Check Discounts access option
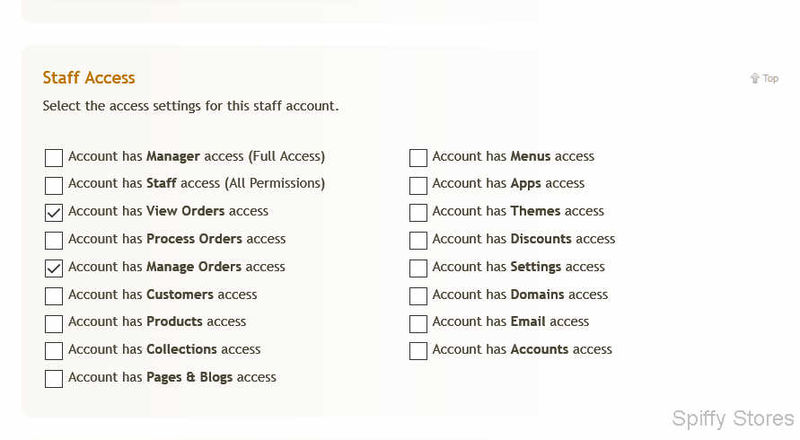 (x=418, y=240)
